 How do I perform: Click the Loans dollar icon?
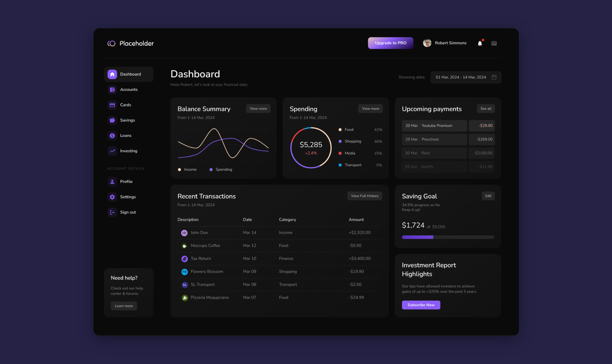pos(112,136)
